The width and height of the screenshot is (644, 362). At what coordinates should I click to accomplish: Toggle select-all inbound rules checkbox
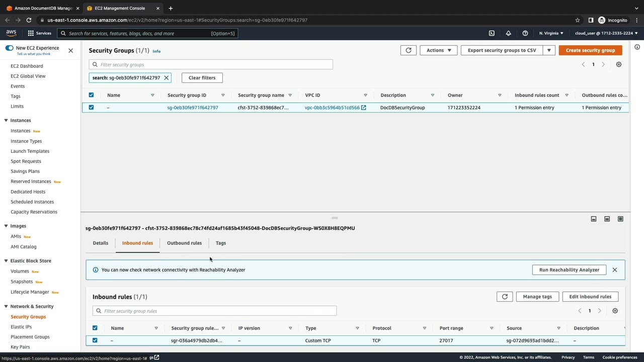(x=95, y=328)
